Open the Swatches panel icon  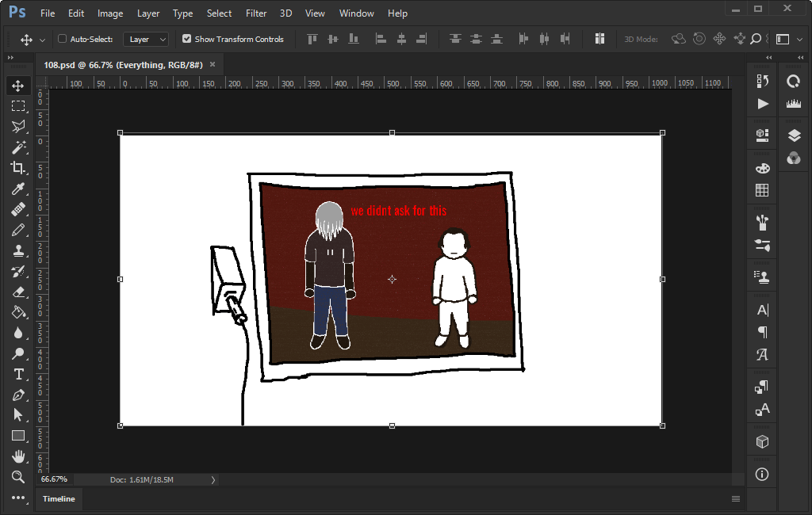[x=762, y=190]
